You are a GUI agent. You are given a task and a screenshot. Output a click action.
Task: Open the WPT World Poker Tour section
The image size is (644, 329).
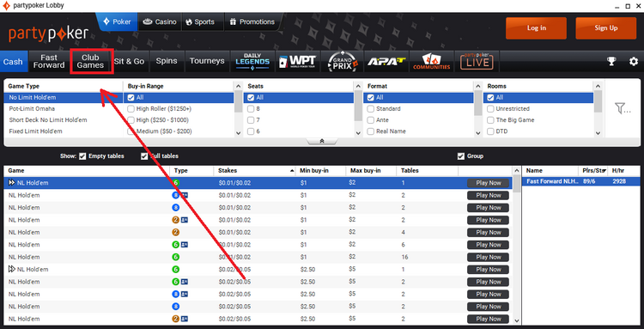[297, 61]
